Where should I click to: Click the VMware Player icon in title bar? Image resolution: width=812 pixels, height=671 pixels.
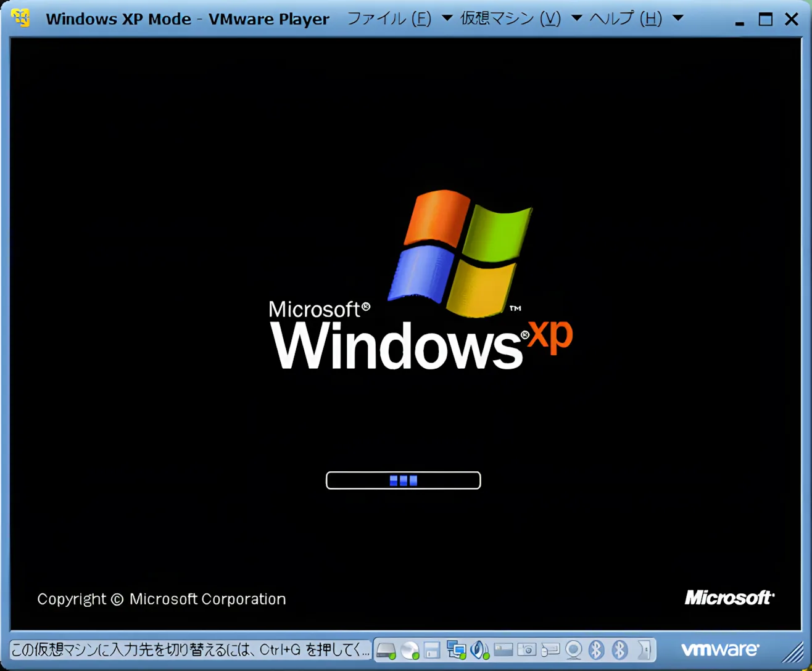point(20,19)
